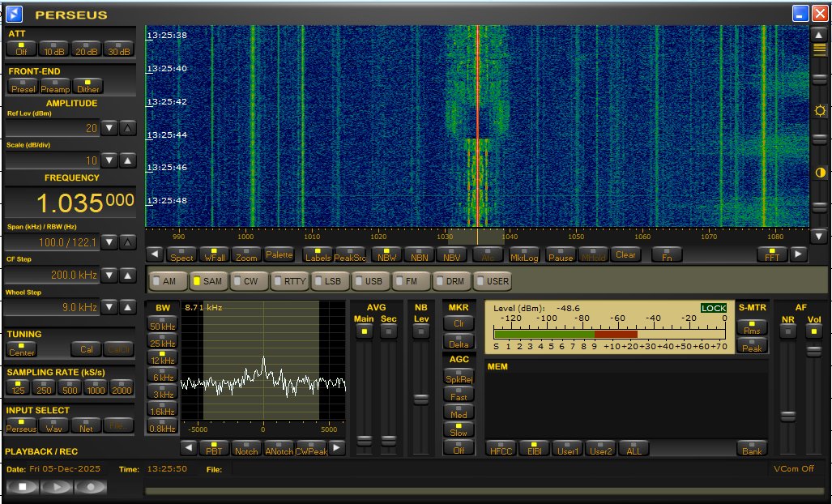Select DRM demodulation mode
The width and height of the screenshot is (832, 504).
(x=452, y=280)
